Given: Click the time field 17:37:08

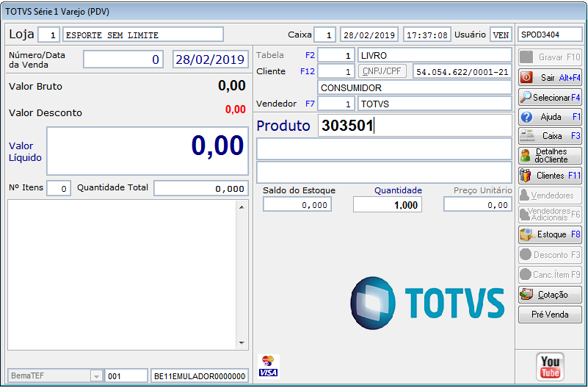Looking at the screenshot, I should (x=427, y=35).
